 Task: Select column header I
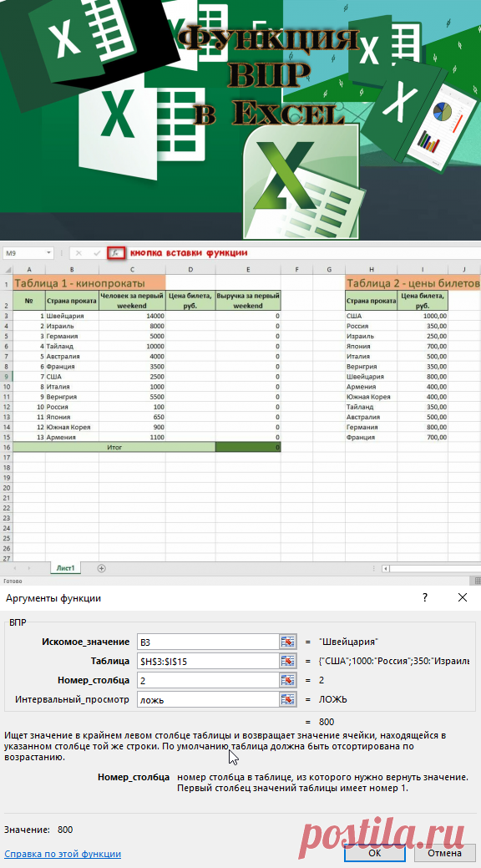coord(423,269)
